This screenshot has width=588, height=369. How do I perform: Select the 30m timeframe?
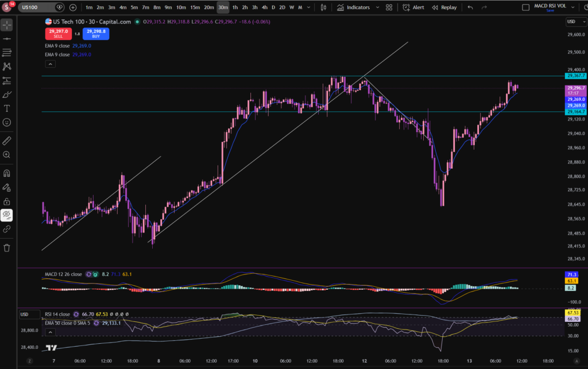click(x=223, y=7)
